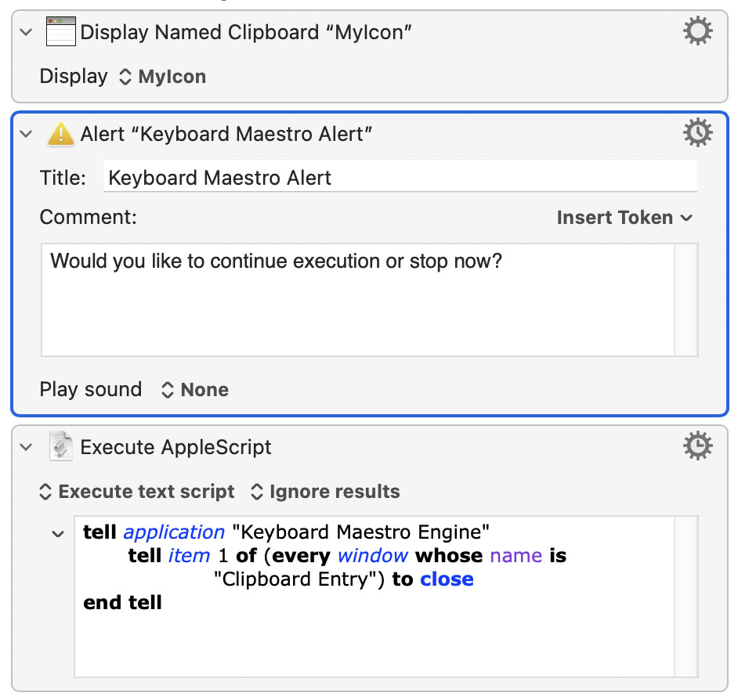The width and height of the screenshot is (738, 700).
Task: Open the Insert Token dropdown
Action: pos(624,218)
